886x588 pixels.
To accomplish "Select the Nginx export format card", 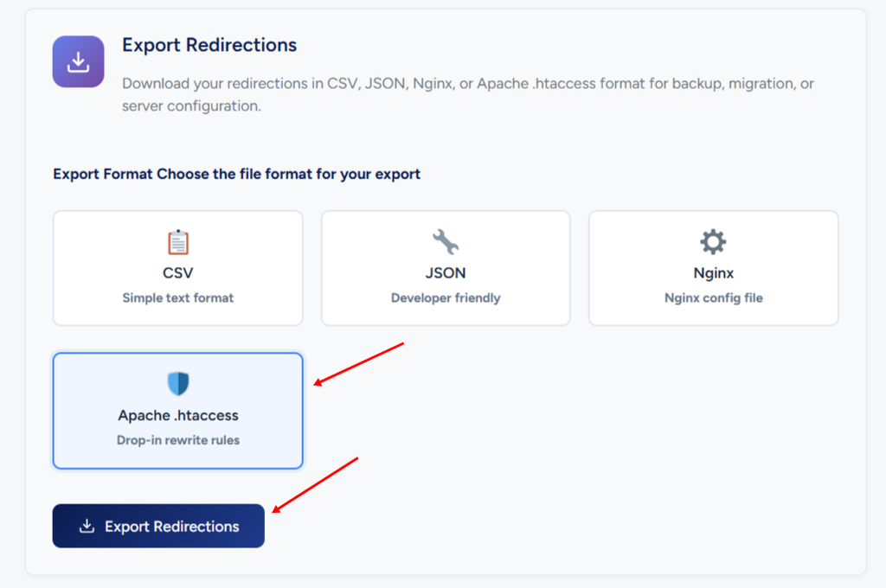I will click(713, 268).
